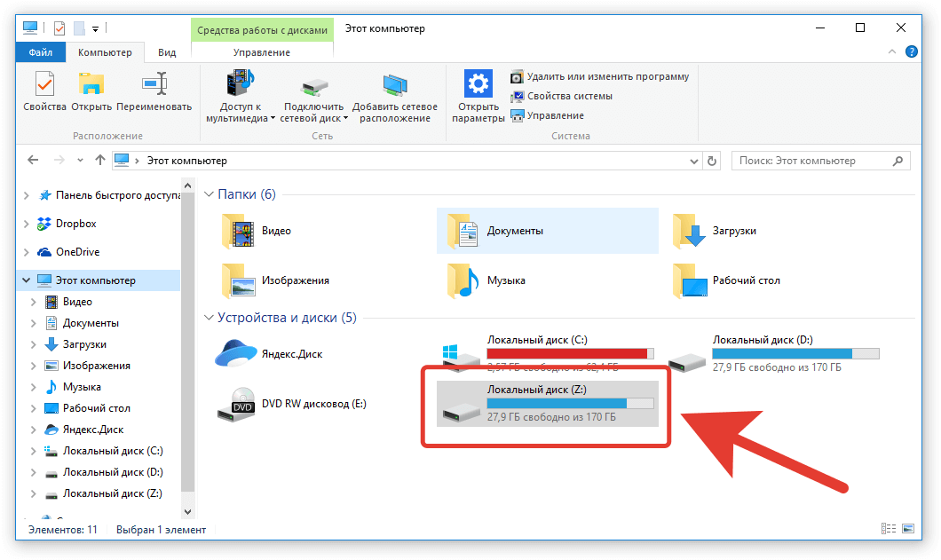Click Подключить сетевой диск icon

tap(312, 87)
